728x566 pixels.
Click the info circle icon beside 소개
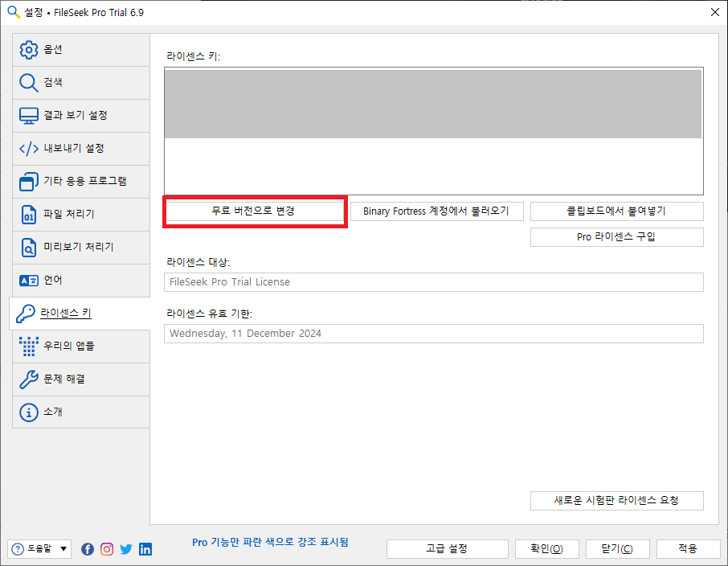pyautogui.click(x=29, y=412)
